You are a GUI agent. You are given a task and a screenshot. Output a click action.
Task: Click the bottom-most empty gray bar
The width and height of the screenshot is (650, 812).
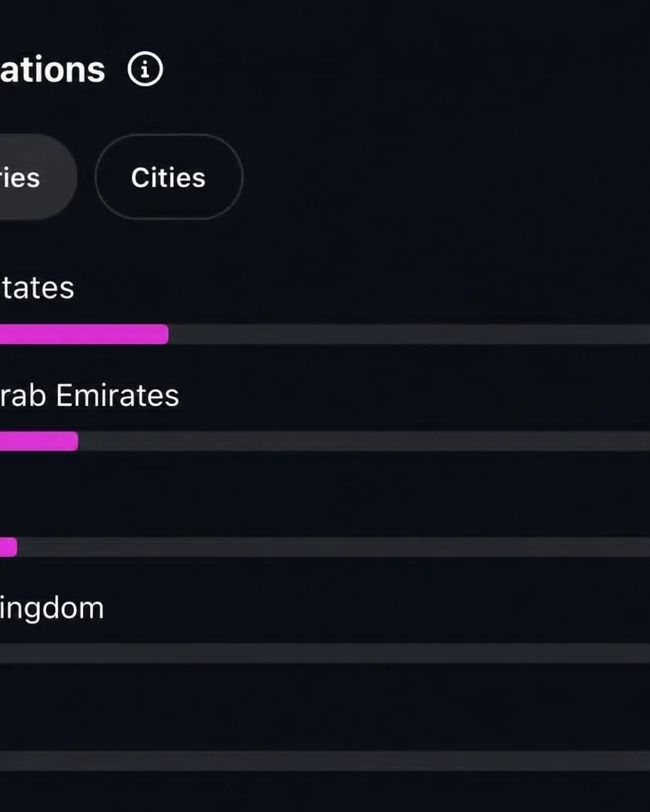tap(325, 761)
